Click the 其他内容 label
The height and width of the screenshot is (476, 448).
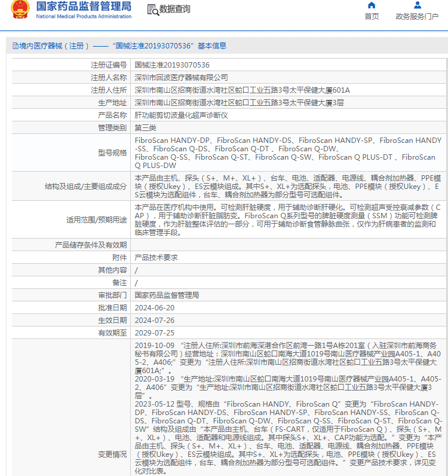click(112, 270)
